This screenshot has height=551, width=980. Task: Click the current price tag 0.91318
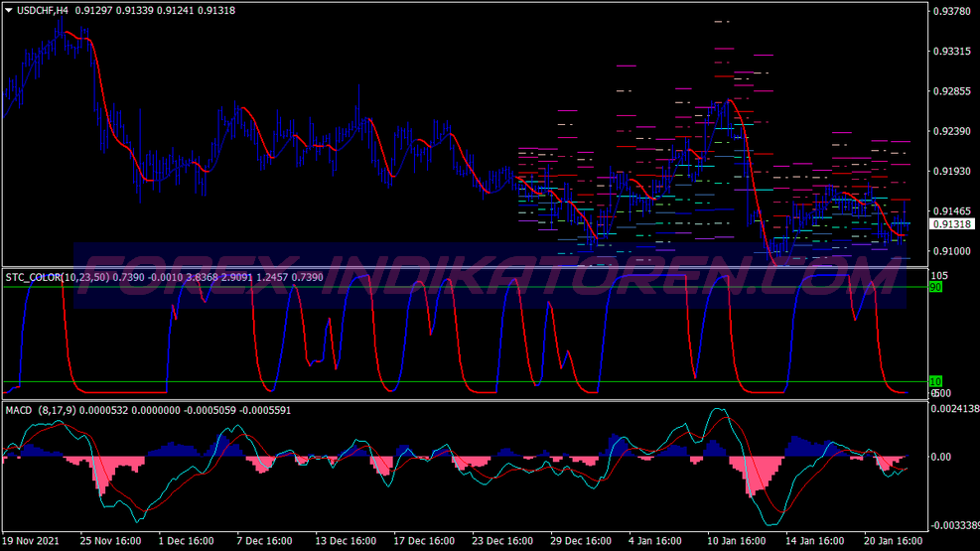pos(950,224)
